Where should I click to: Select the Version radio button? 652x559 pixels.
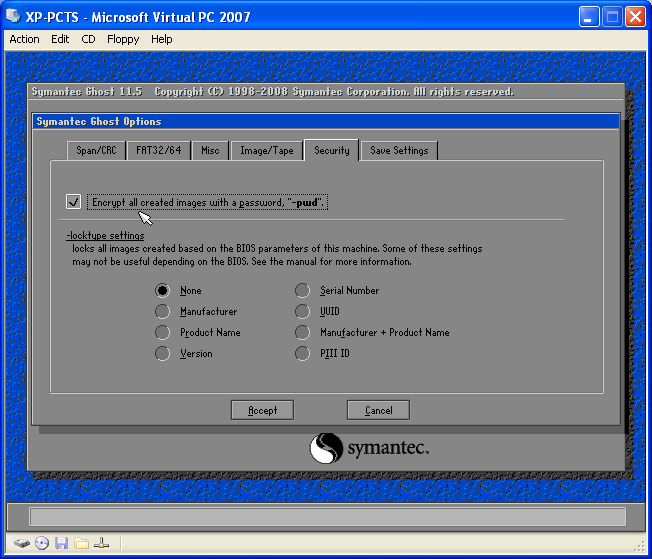tap(162, 354)
